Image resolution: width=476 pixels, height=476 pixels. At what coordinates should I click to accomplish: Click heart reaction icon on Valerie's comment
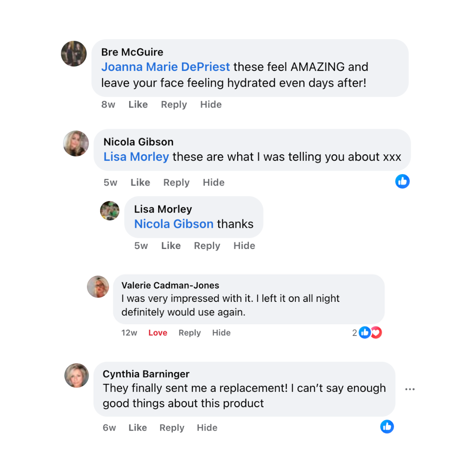coord(376,333)
